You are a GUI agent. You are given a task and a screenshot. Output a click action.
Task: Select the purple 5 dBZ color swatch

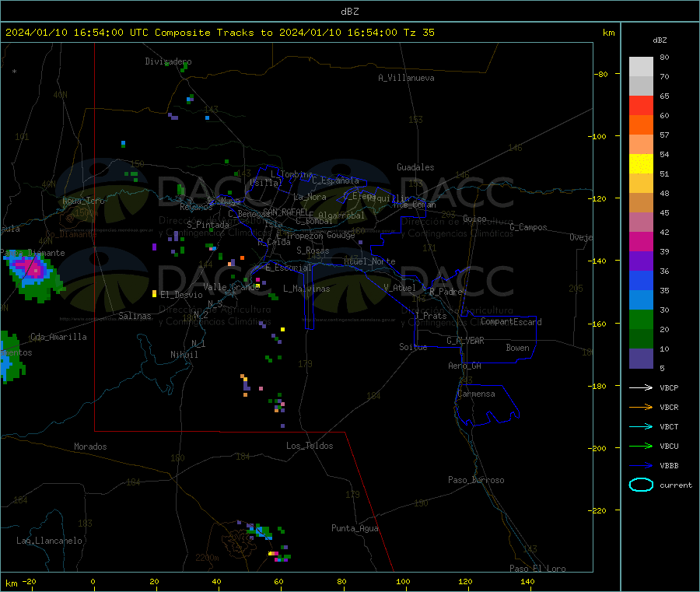pos(641,359)
